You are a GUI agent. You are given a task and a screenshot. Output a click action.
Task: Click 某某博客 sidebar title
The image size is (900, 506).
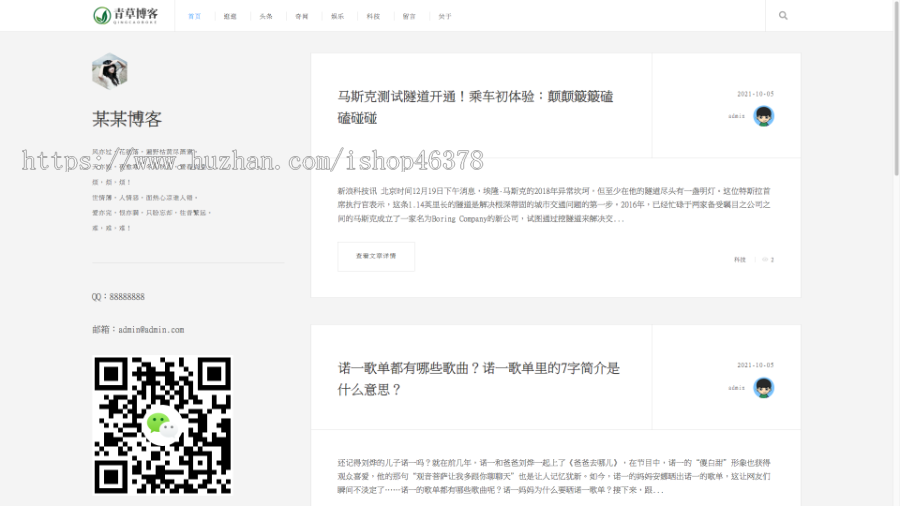127,119
